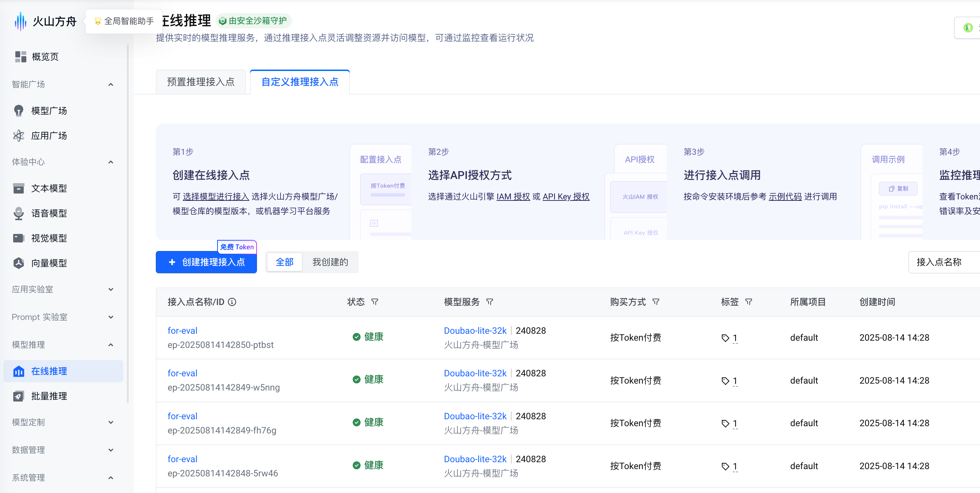Open 应用广场 atom icon in sidebar

(18, 136)
